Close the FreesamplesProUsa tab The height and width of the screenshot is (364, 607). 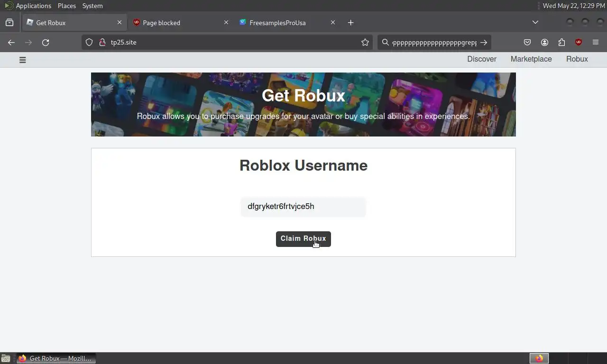[x=333, y=22]
